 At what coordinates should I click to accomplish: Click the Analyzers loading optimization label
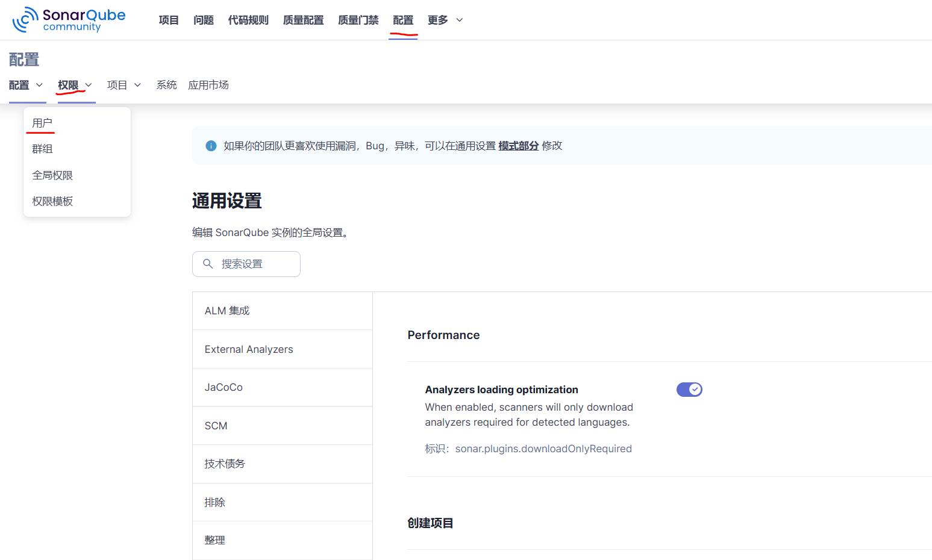[501, 390]
